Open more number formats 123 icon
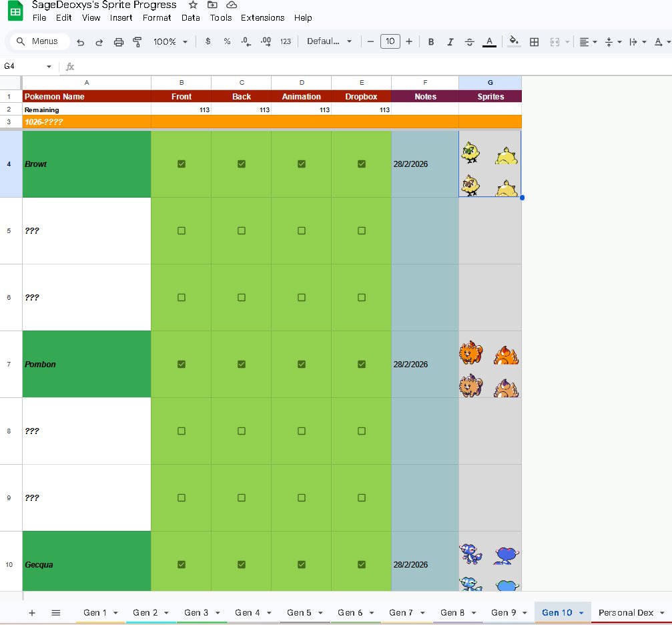The height and width of the screenshot is (625, 672). [286, 41]
